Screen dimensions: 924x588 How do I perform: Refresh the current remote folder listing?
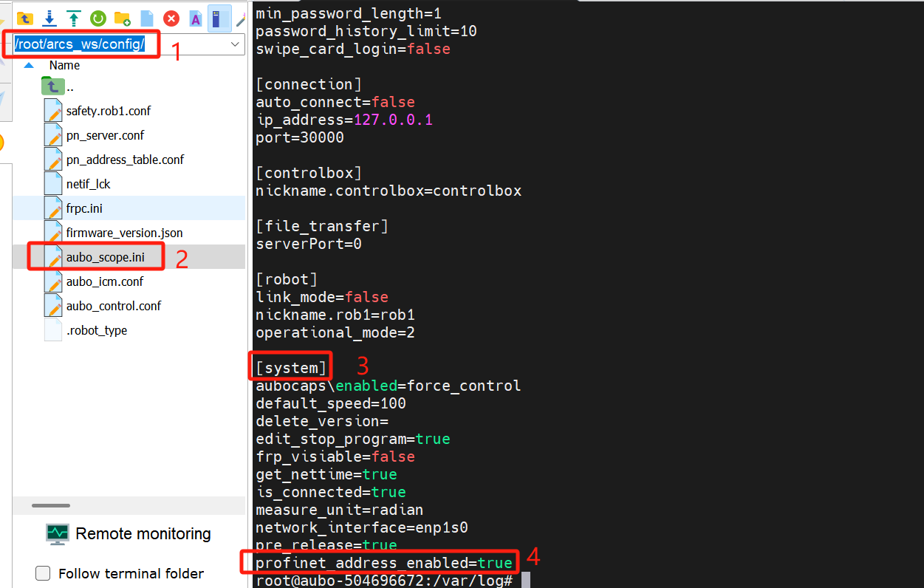[x=97, y=18]
